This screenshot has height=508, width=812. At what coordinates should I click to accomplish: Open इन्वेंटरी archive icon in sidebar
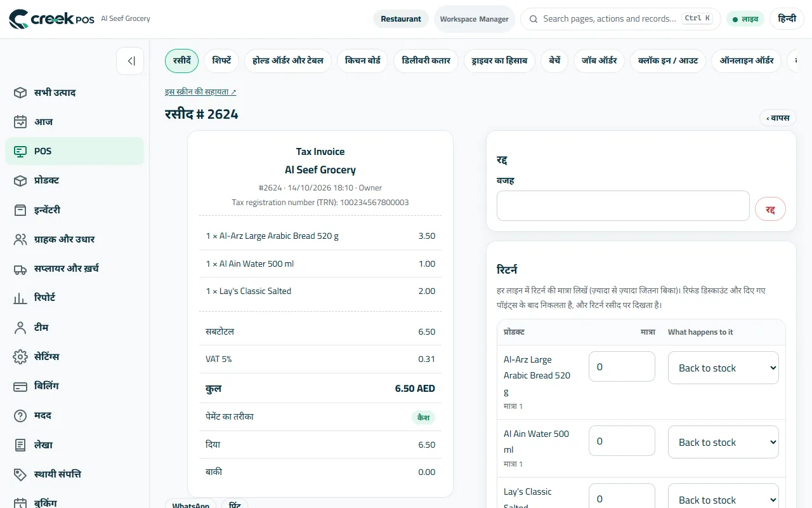click(x=20, y=210)
